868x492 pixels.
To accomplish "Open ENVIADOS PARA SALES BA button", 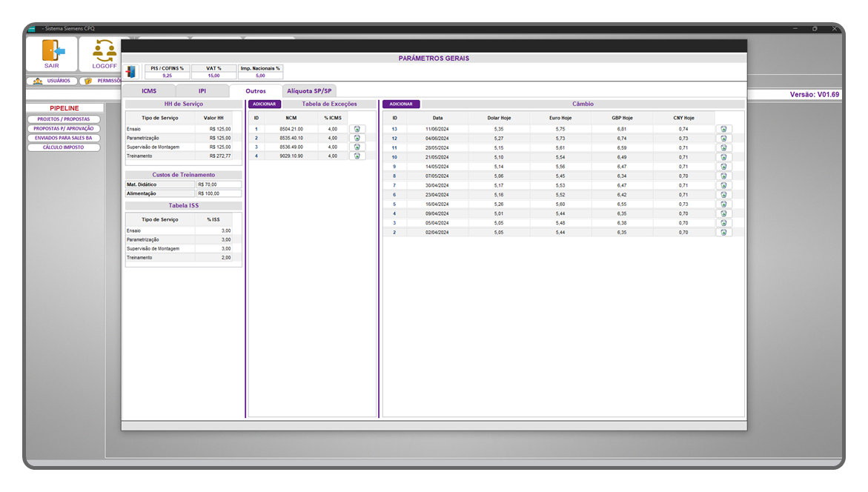I will (x=64, y=138).
